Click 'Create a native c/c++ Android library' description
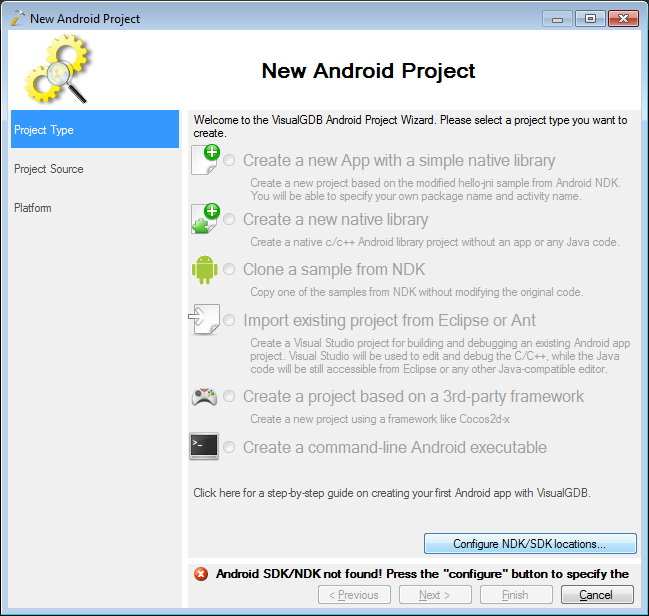Image resolution: width=649 pixels, height=616 pixels. tap(435, 242)
